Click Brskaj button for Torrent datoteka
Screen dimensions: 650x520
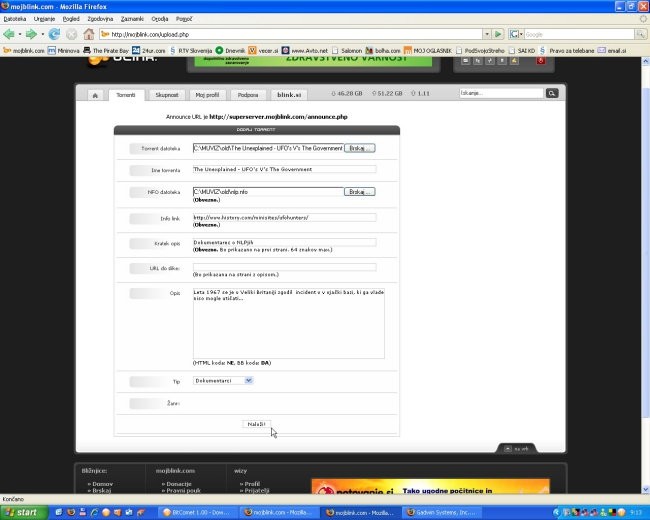pyautogui.click(x=359, y=148)
